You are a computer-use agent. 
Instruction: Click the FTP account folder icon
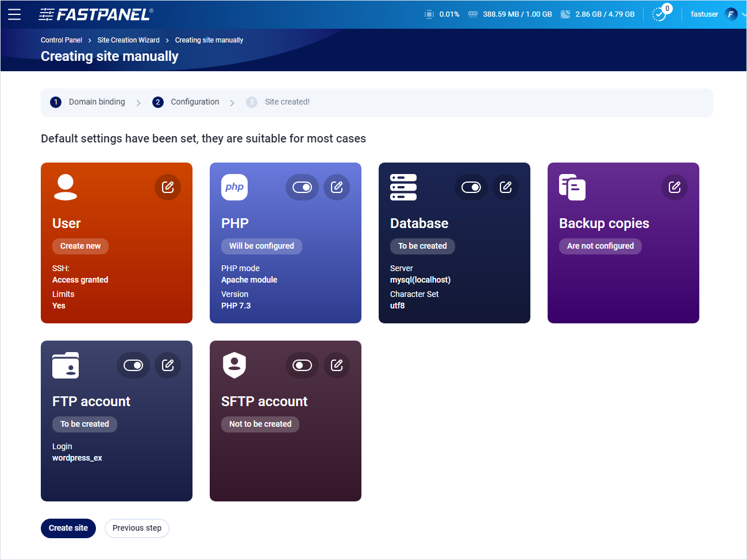pyautogui.click(x=66, y=365)
